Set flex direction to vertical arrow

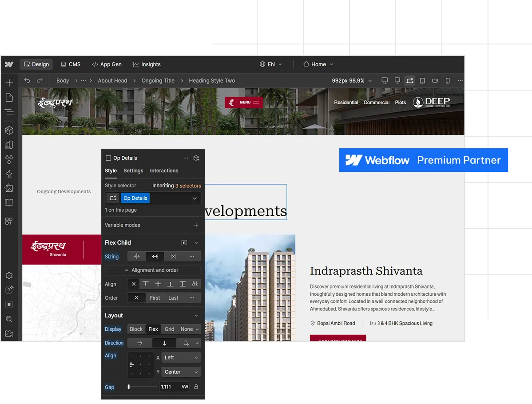164,343
